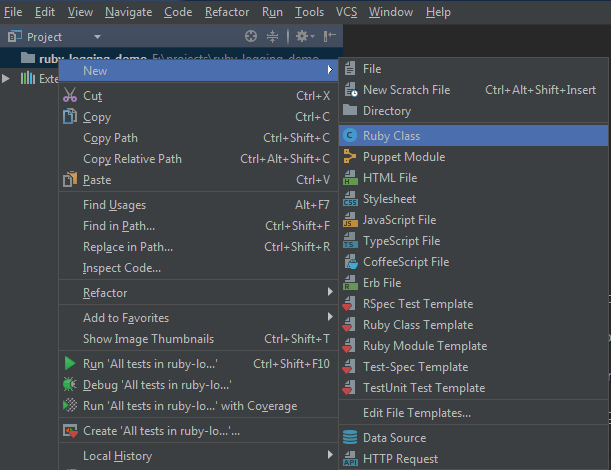Click the collapse all icon in Project panel

[x=273, y=36]
